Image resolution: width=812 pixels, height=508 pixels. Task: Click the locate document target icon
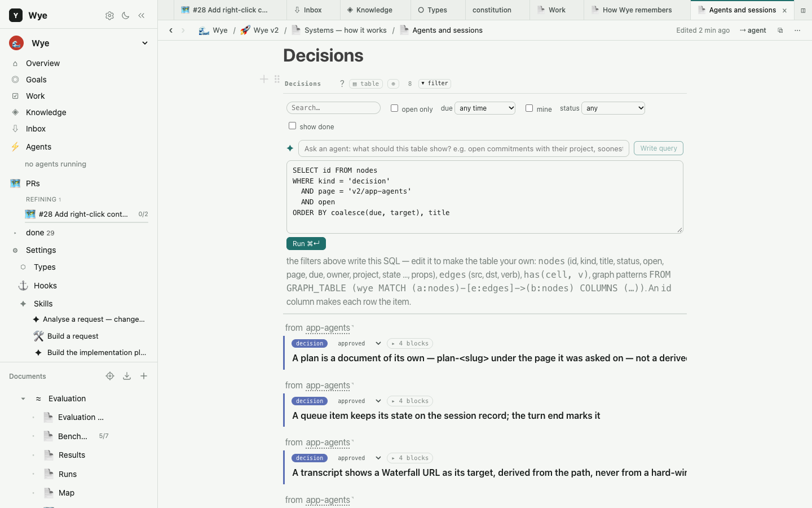pos(110,376)
